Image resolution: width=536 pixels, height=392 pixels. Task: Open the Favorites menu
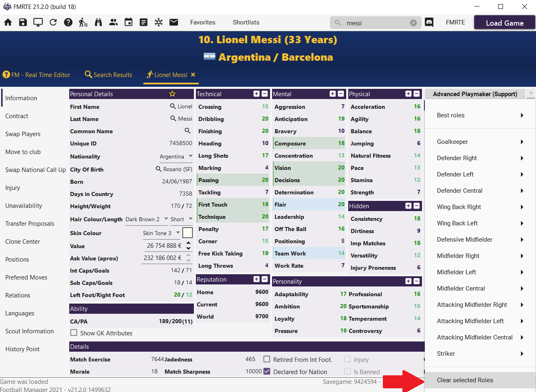click(202, 22)
